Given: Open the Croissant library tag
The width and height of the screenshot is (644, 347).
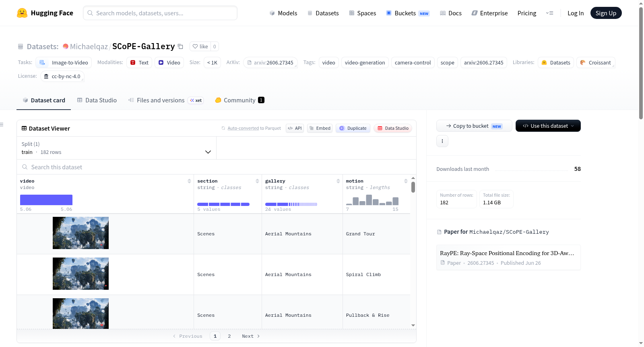Looking at the screenshot, I should (x=596, y=62).
